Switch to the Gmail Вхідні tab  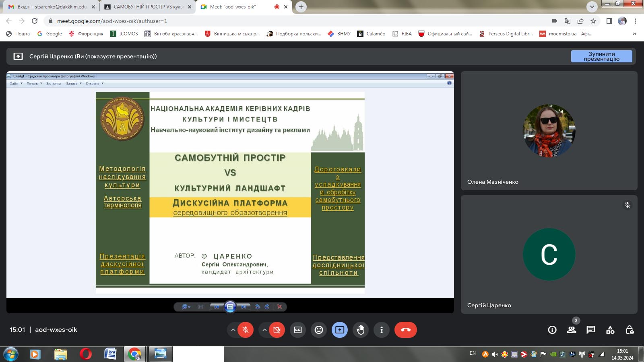[52, 7]
